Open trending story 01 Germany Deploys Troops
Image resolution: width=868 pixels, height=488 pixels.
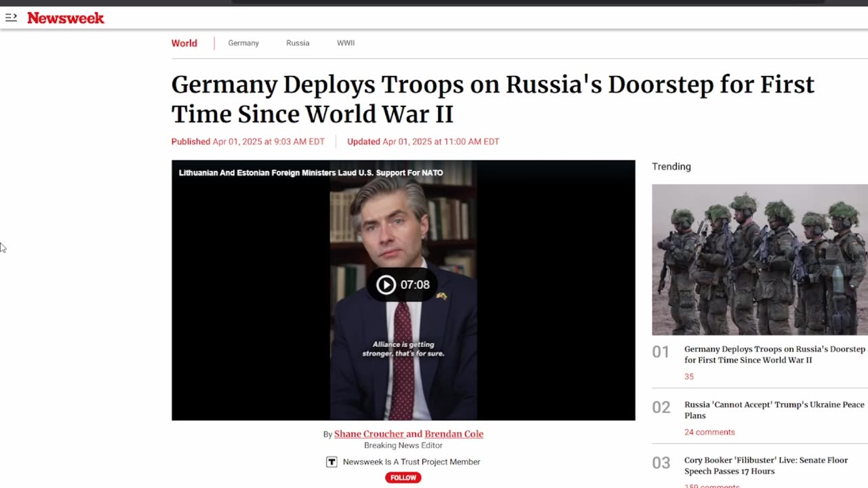point(774,354)
